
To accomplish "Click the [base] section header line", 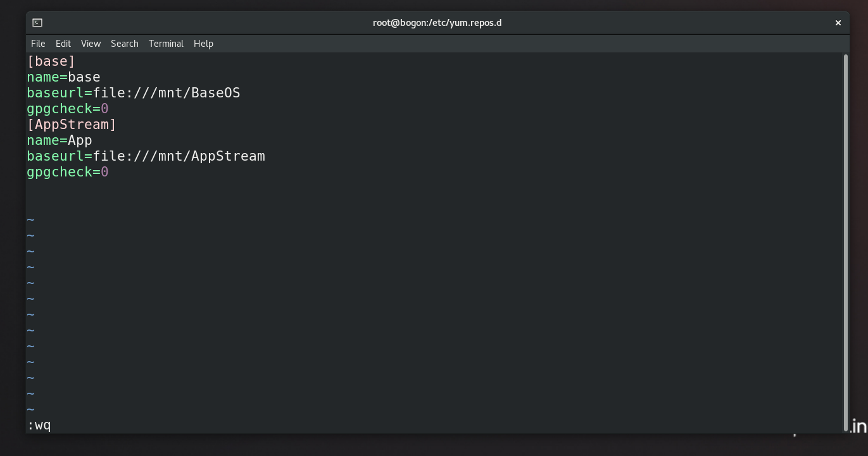I will point(51,61).
